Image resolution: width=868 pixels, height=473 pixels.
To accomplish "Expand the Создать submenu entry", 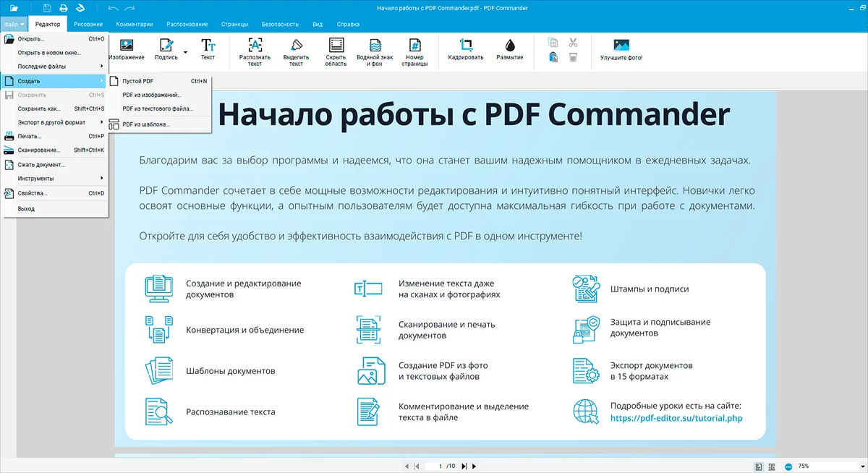I will (54, 81).
